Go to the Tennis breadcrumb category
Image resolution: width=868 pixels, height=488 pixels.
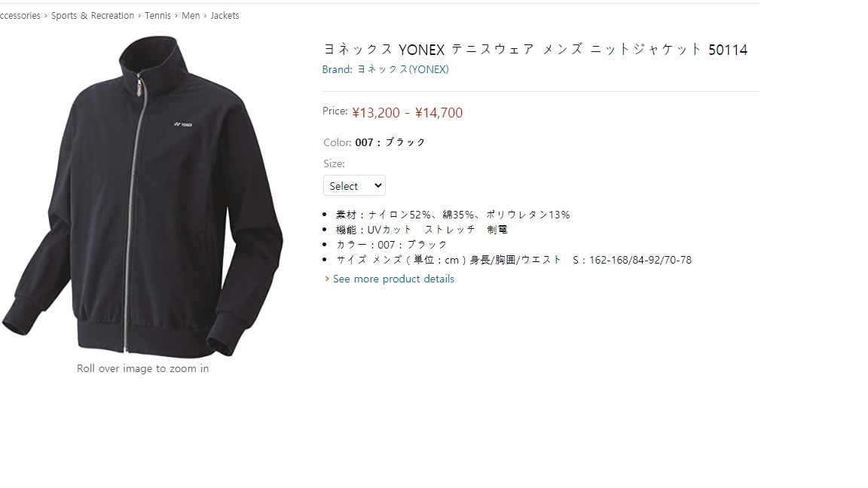point(157,16)
